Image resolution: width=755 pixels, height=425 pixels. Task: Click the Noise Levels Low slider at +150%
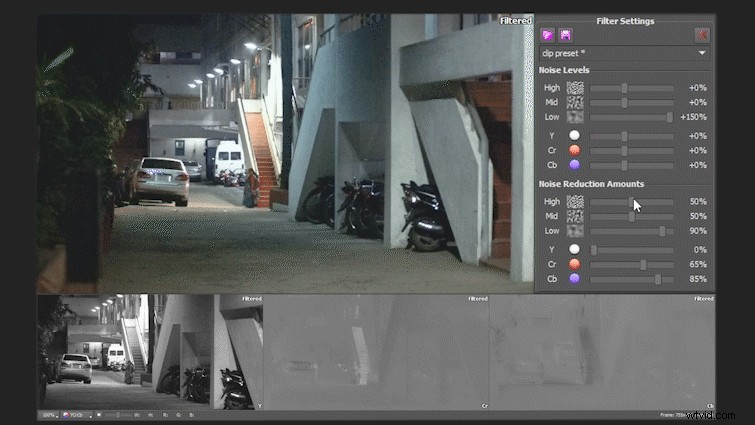click(669, 117)
